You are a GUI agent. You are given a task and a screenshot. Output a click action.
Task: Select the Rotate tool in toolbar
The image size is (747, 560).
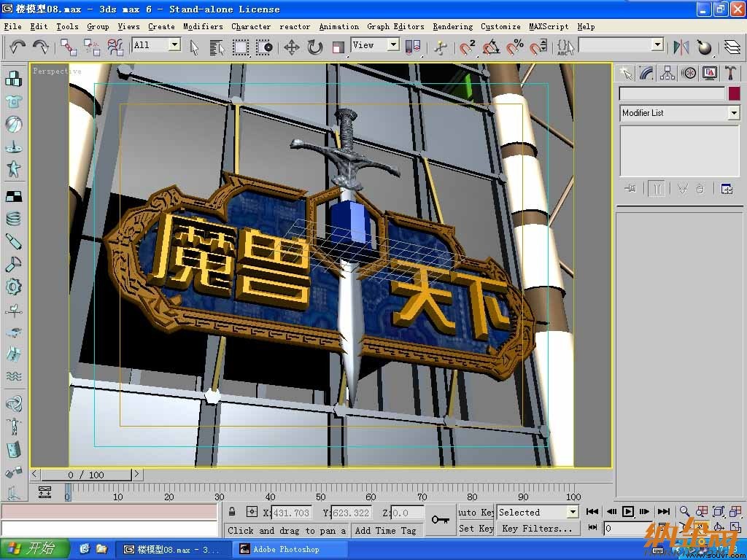[x=315, y=47]
